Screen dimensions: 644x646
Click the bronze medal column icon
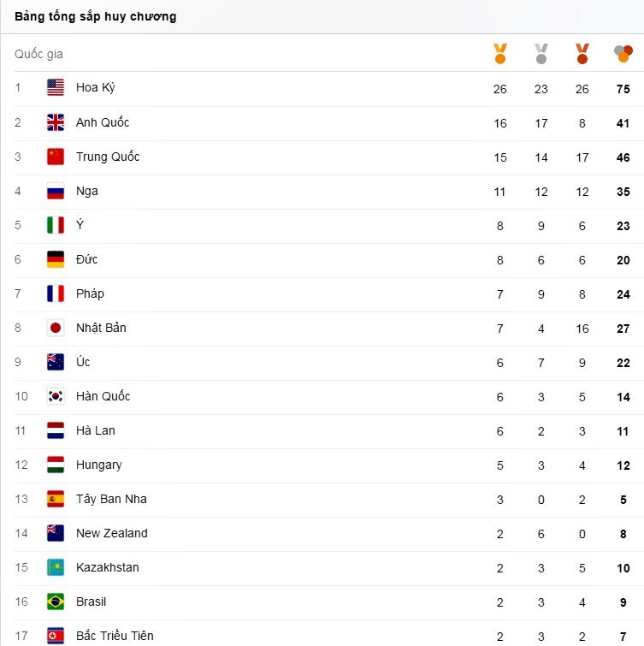[582, 54]
